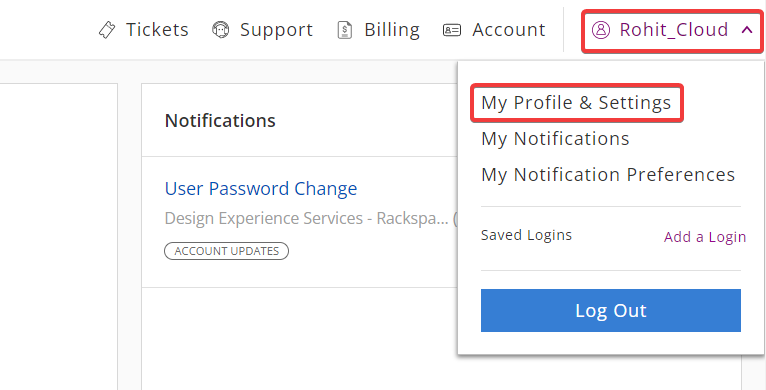Open the Support navigation item
The image size is (766, 390).
[262, 30]
